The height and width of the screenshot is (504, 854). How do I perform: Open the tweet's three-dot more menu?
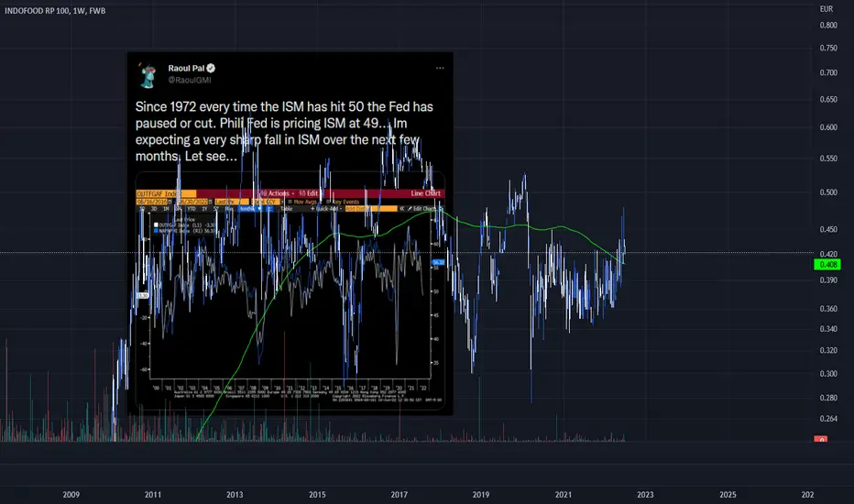[440, 68]
